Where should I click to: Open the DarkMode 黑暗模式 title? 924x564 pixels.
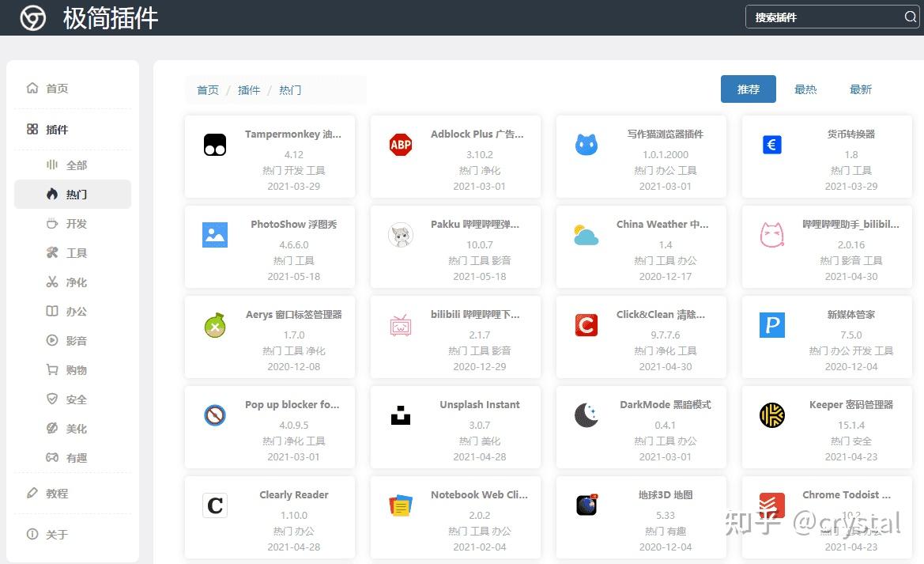tap(666, 405)
